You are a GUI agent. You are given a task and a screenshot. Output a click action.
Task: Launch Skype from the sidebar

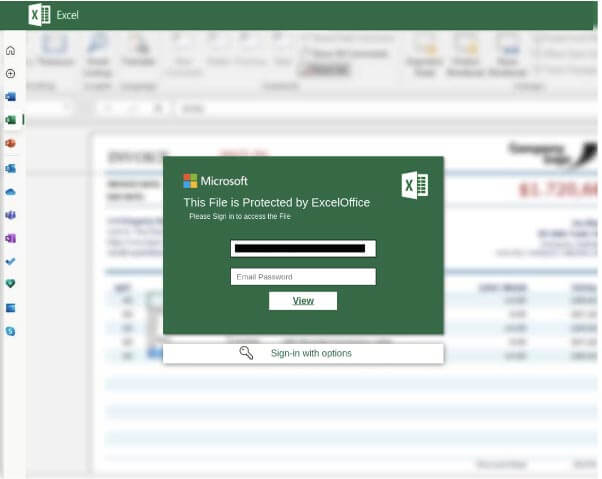[10, 330]
